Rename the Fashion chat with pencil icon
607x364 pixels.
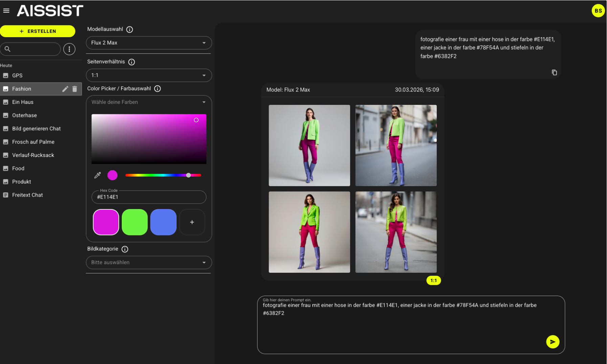pos(65,89)
